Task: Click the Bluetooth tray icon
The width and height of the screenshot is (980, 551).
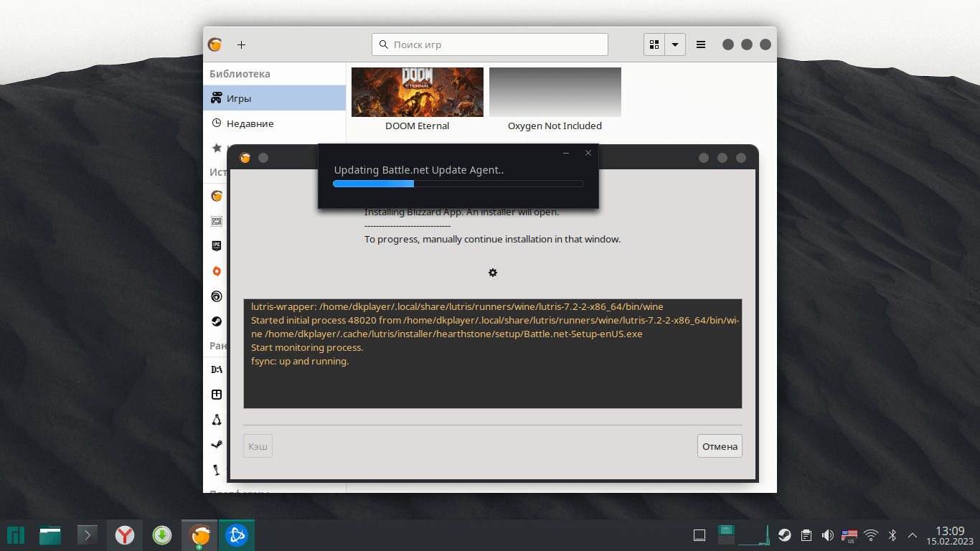Action: (x=893, y=535)
